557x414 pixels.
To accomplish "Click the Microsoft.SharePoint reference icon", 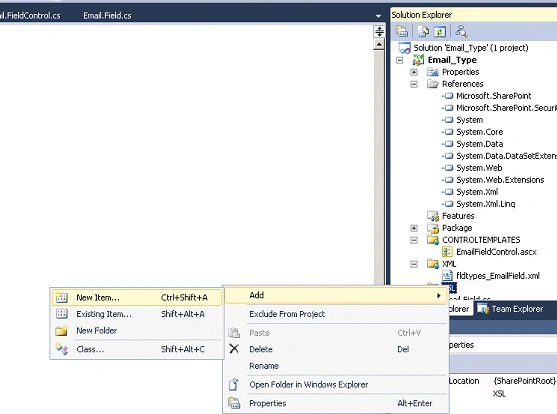I will (x=448, y=96).
